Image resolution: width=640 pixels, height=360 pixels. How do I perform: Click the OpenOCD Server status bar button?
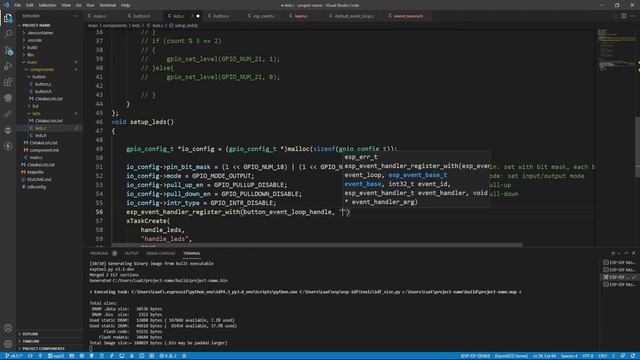tap(511, 356)
